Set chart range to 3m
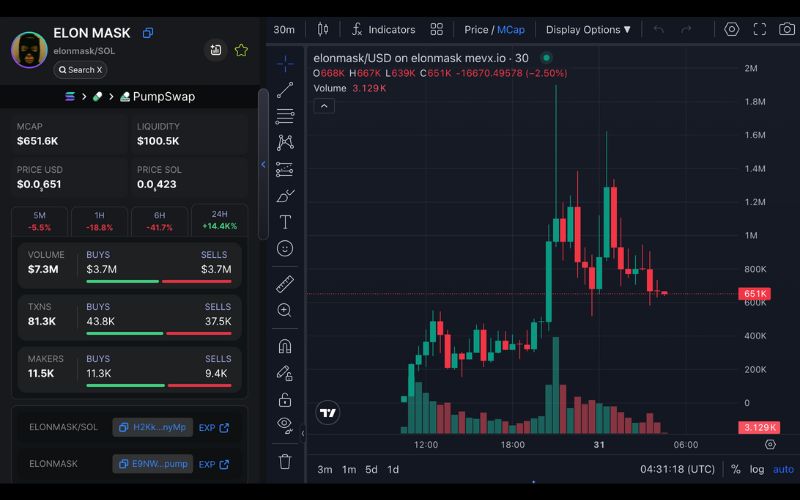This screenshot has width=800, height=500. (x=324, y=469)
